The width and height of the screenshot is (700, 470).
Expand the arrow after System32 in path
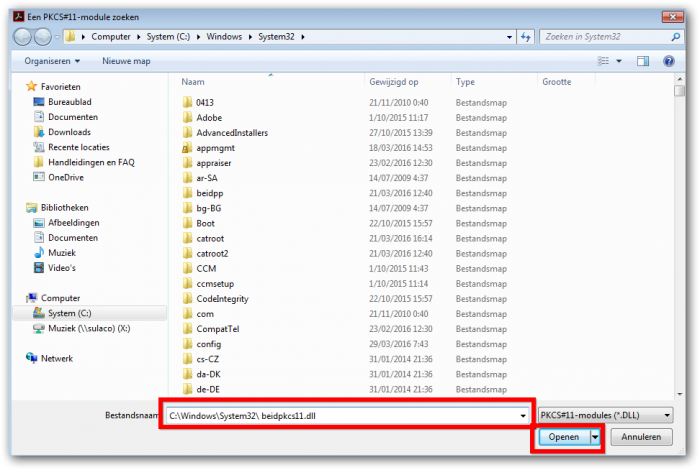[303, 37]
